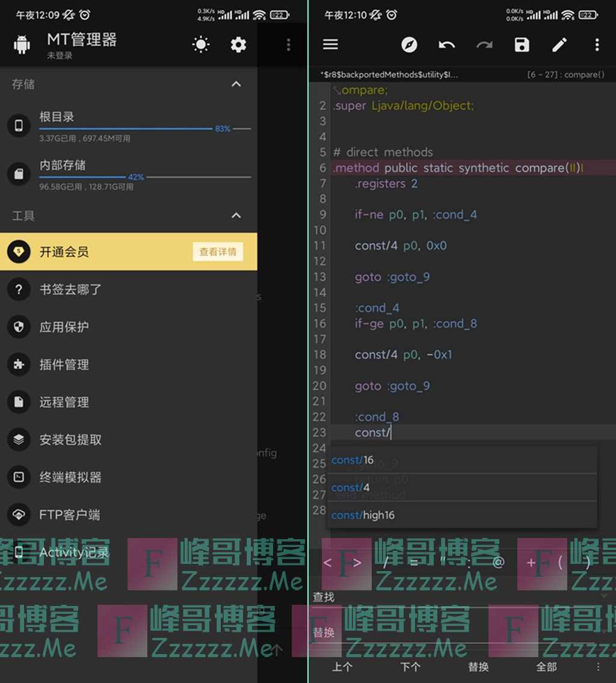Open MT Manager three-dot overflow menu
Viewport: 616px width, 683px height.
pyautogui.click(x=288, y=45)
